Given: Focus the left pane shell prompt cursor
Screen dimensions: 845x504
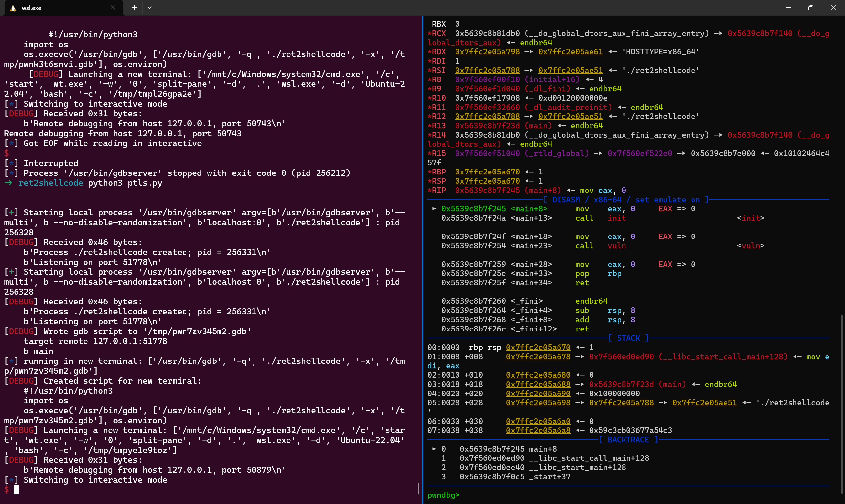Looking at the screenshot, I should (16, 489).
